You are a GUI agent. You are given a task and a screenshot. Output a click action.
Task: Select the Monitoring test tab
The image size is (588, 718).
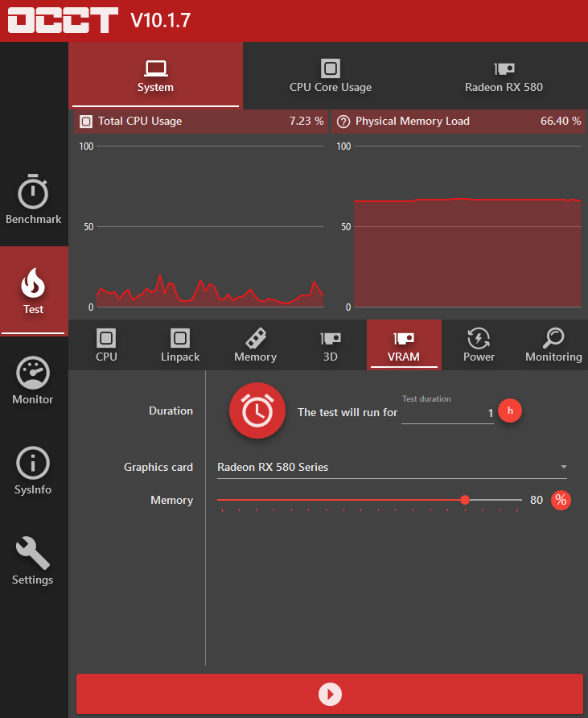(553, 345)
